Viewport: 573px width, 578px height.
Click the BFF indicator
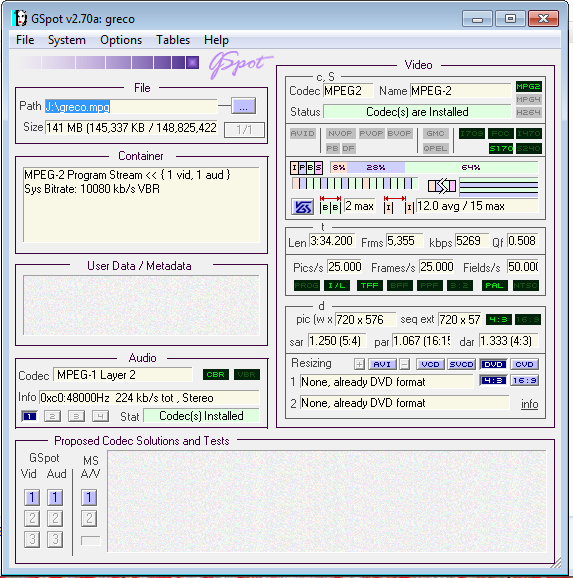tap(400, 285)
